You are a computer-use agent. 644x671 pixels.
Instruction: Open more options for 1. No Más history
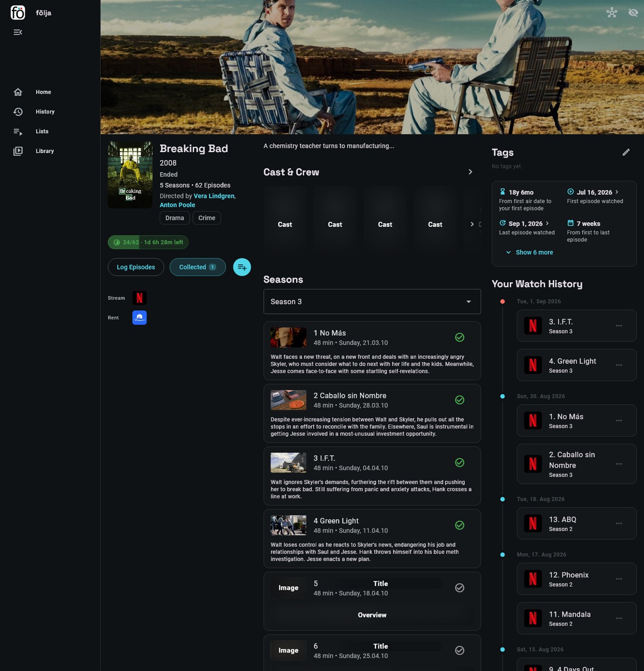tap(619, 421)
